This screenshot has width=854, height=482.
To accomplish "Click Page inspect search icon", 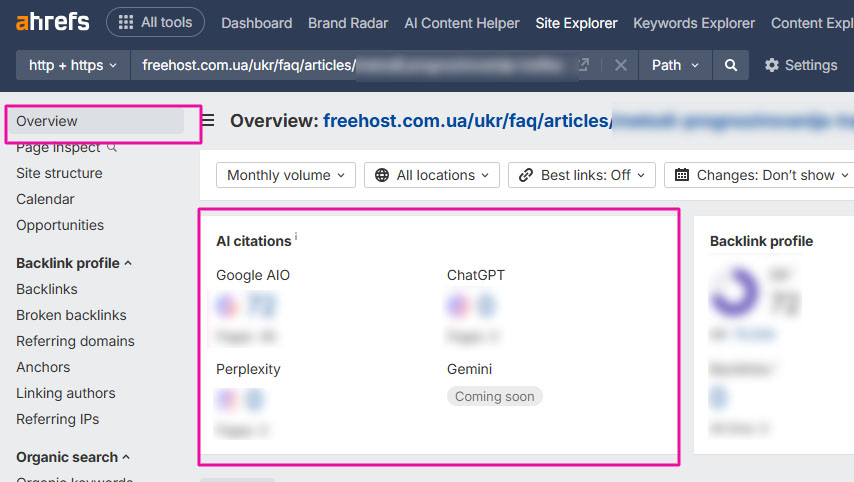I will point(112,147).
